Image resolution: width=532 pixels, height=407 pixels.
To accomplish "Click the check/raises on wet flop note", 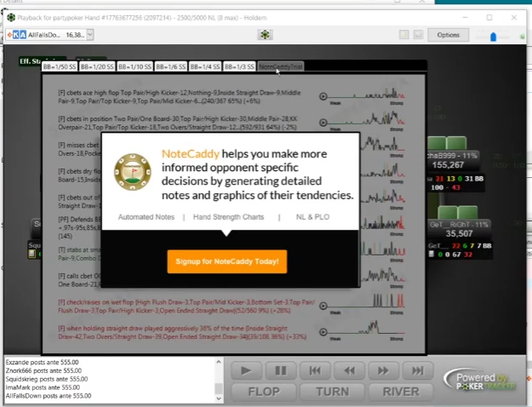I will (186, 307).
